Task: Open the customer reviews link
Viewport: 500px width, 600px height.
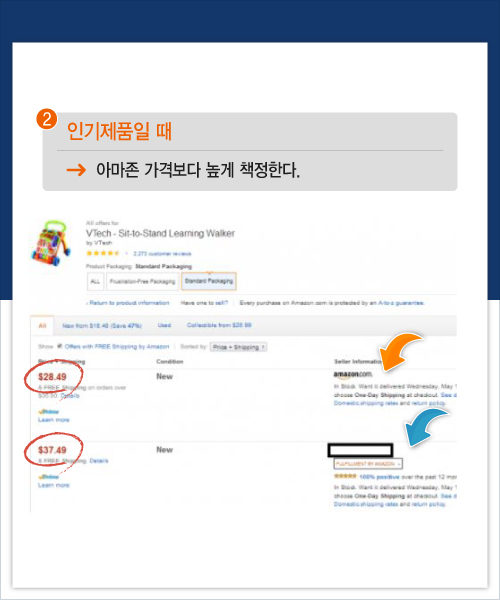Action: (x=162, y=254)
